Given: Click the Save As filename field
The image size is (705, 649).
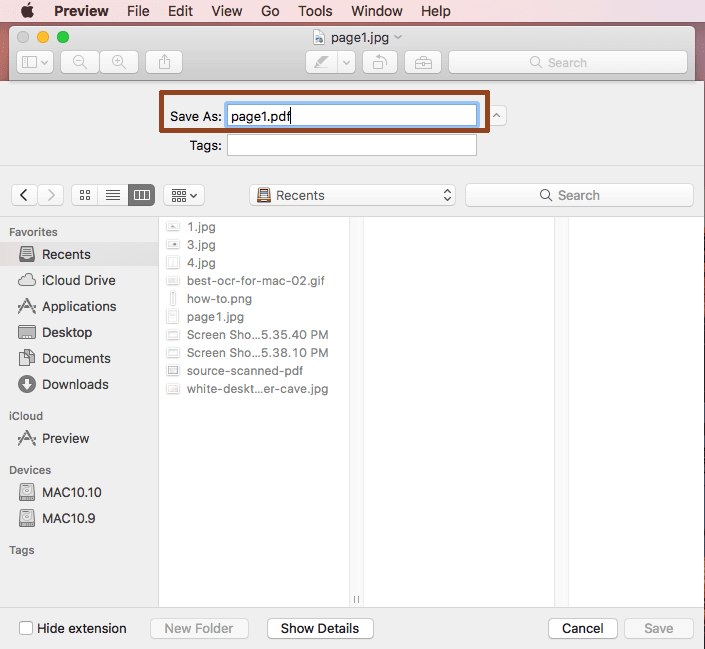Looking at the screenshot, I should pos(352,116).
